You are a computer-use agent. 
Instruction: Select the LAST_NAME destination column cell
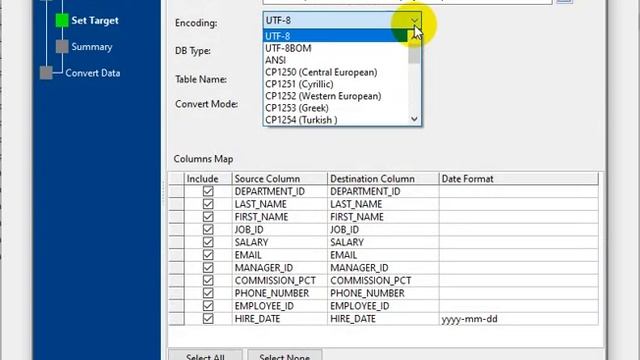tap(383, 204)
